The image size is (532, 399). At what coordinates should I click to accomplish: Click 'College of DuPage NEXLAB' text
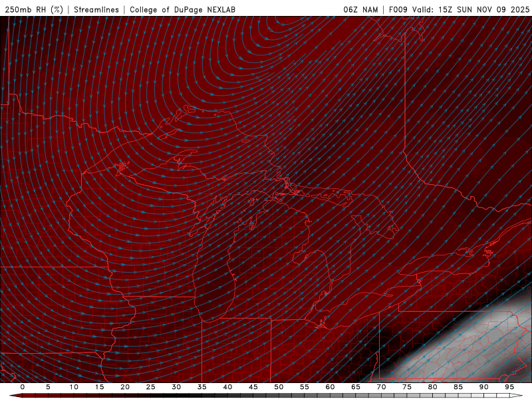pos(182,9)
